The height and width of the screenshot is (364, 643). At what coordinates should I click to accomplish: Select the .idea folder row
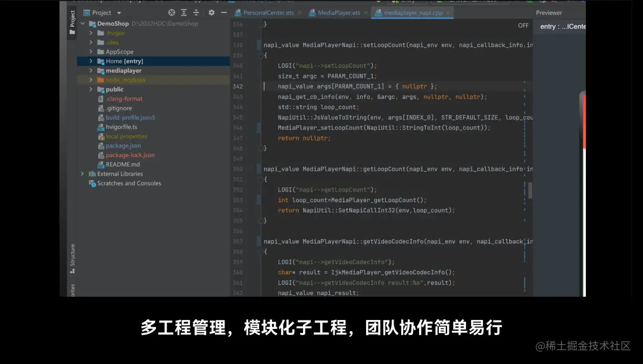pyautogui.click(x=154, y=43)
